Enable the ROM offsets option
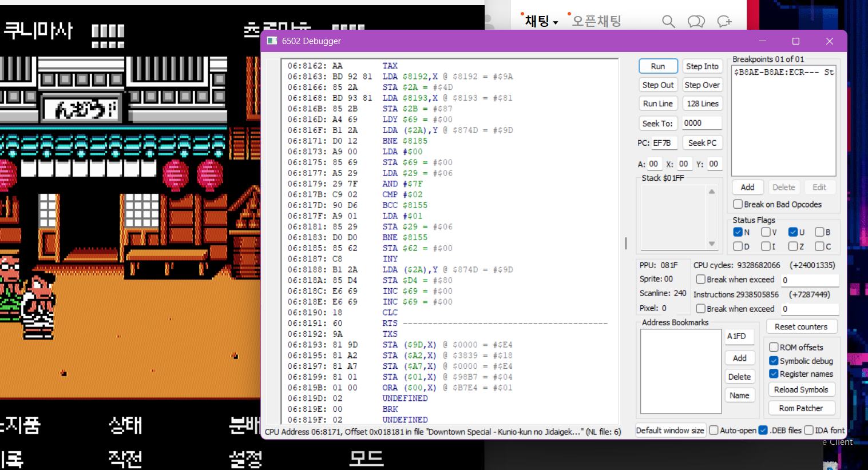This screenshot has width=868, height=470. pos(774,347)
